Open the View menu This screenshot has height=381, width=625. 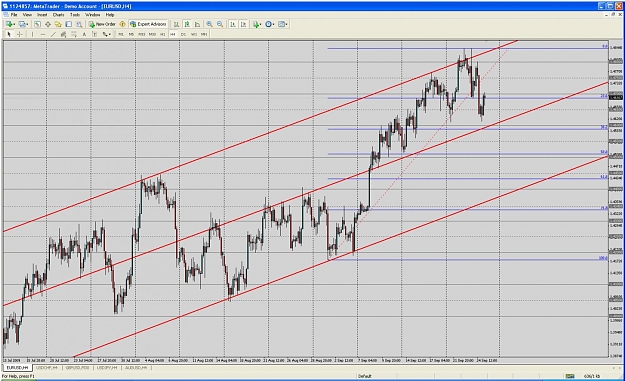coord(27,15)
